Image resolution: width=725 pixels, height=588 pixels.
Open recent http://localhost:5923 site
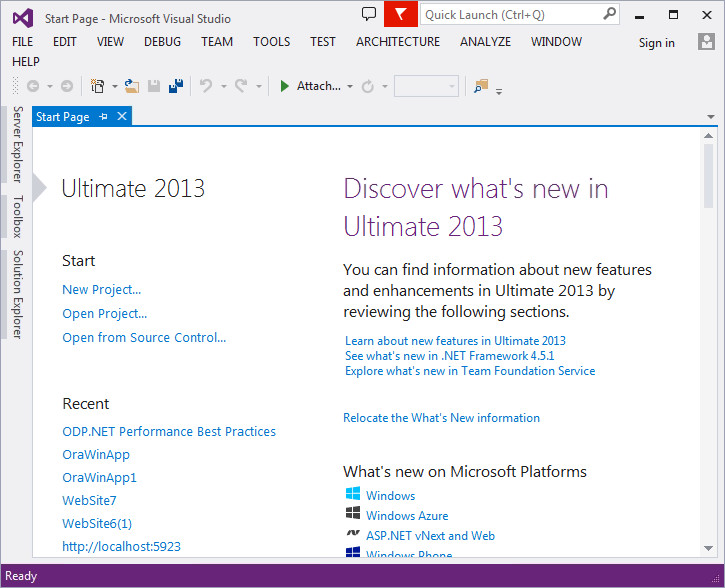tap(121, 546)
